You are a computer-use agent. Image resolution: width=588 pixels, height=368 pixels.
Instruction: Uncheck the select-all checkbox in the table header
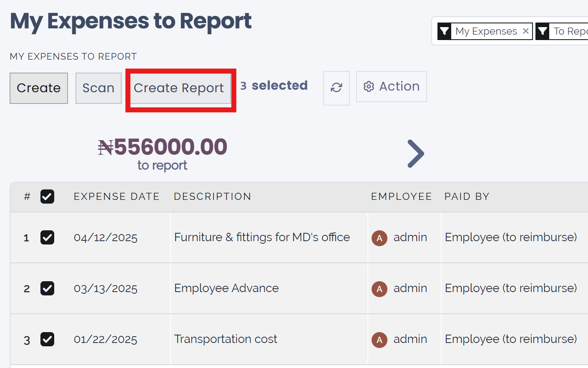47,196
